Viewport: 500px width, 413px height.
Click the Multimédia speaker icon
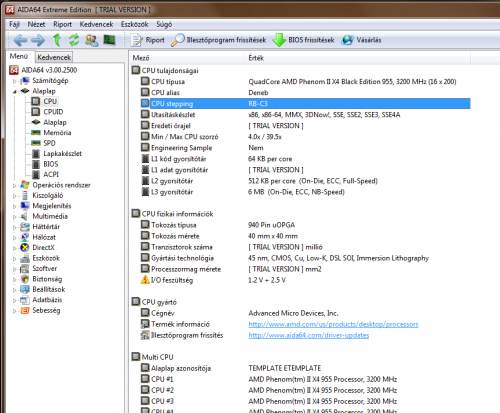[25, 216]
